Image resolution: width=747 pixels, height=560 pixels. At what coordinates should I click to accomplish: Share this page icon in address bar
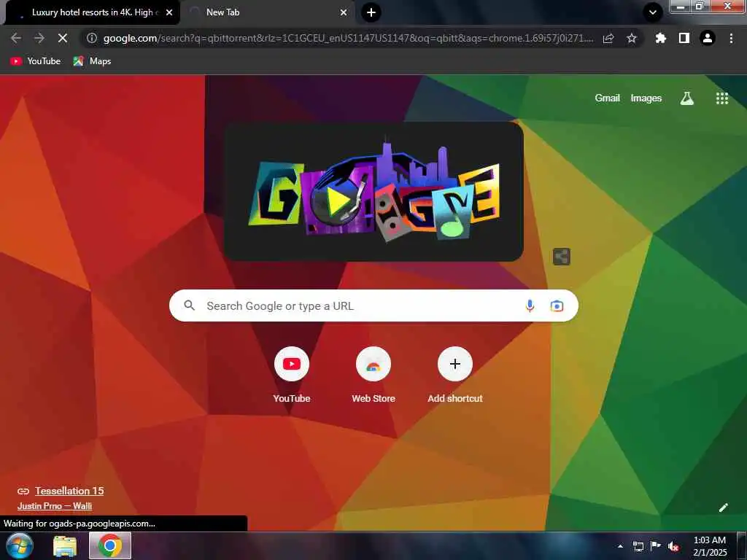(608, 38)
